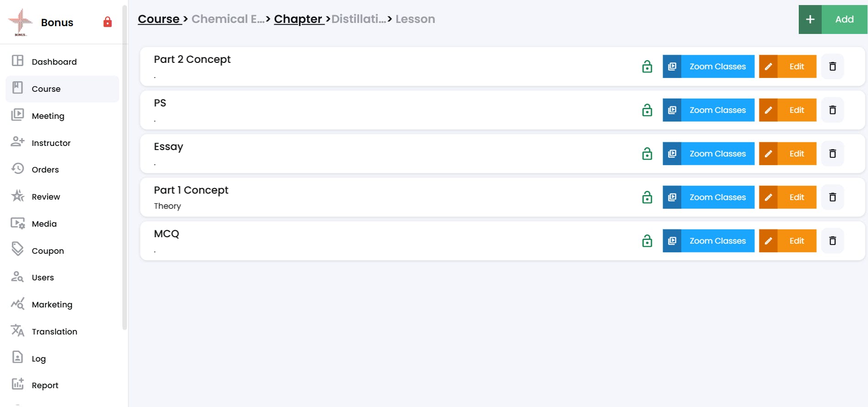Image resolution: width=868 pixels, height=407 pixels.
Task: Edit the Part 1 Concept lesson
Action: (788, 197)
